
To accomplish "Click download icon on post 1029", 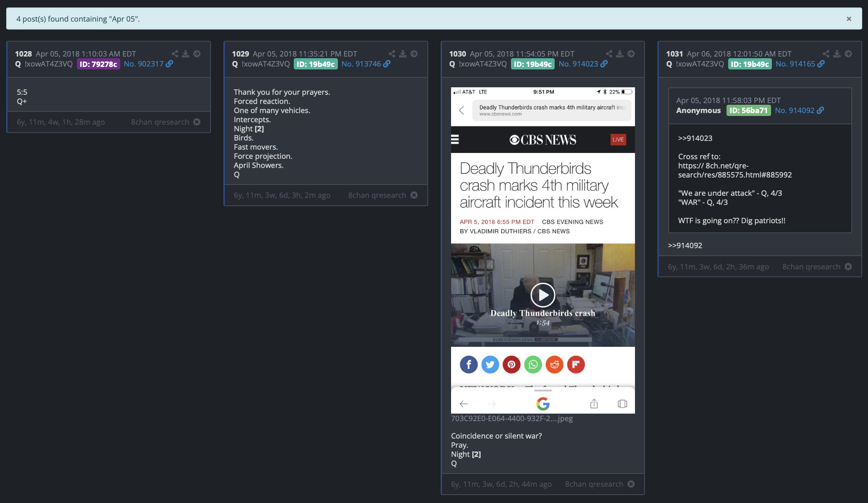I will [403, 54].
